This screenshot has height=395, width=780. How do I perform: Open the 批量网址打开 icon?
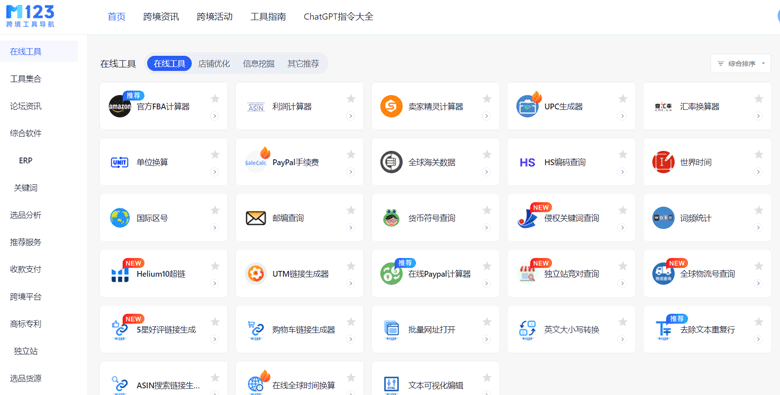[x=391, y=330]
